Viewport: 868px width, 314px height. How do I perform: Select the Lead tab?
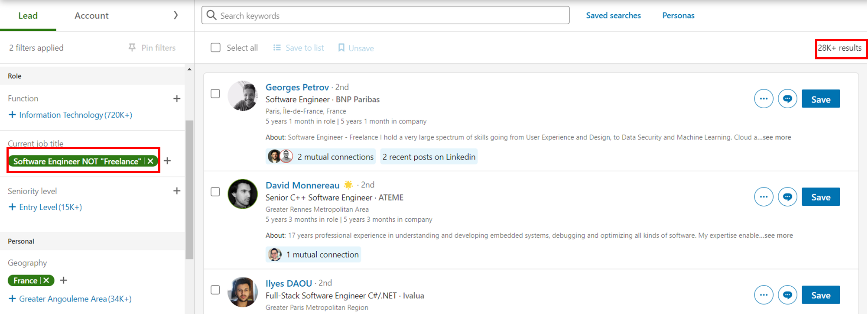(28, 16)
